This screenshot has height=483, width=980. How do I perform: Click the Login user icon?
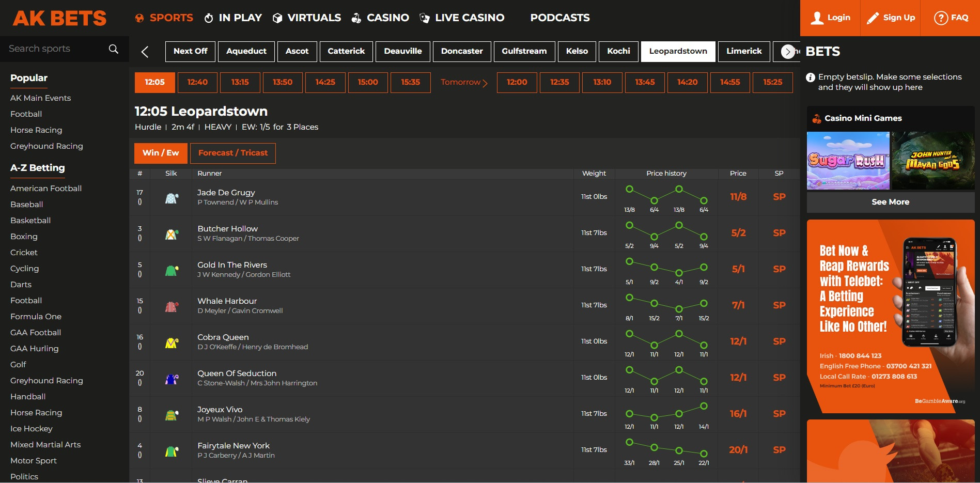[x=817, y=18]
